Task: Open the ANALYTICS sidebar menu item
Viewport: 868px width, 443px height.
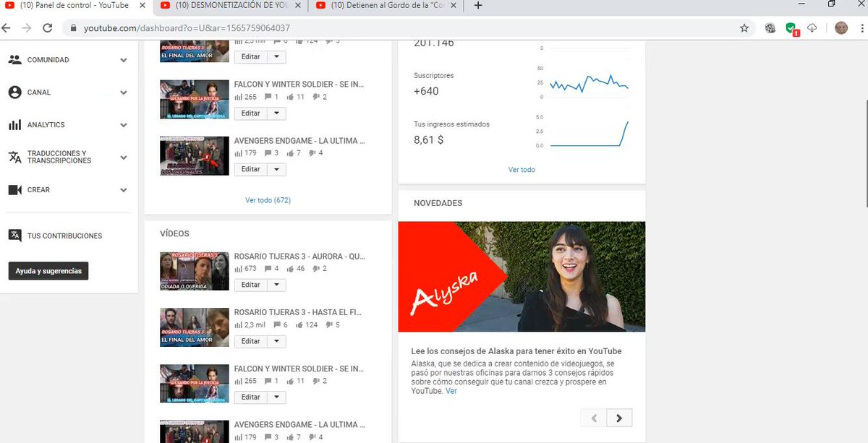Action: [46, 125]
